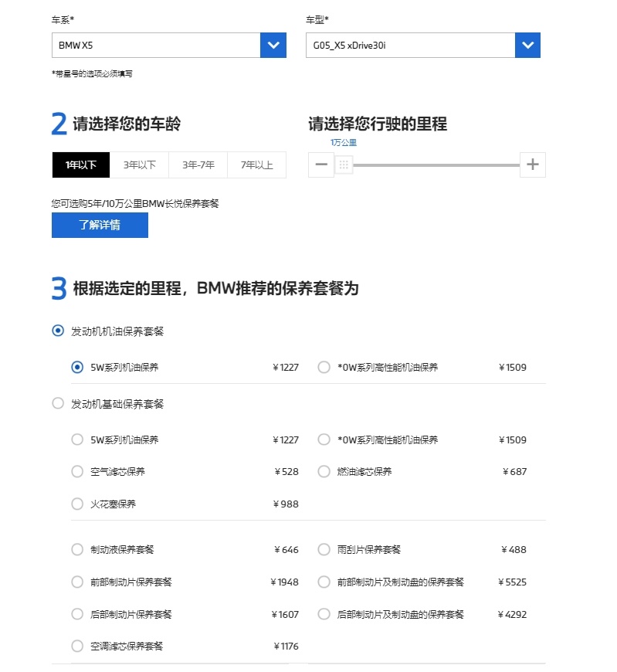Select 火花塞保养 option
The image size is (617, 672).
point(77,504)
